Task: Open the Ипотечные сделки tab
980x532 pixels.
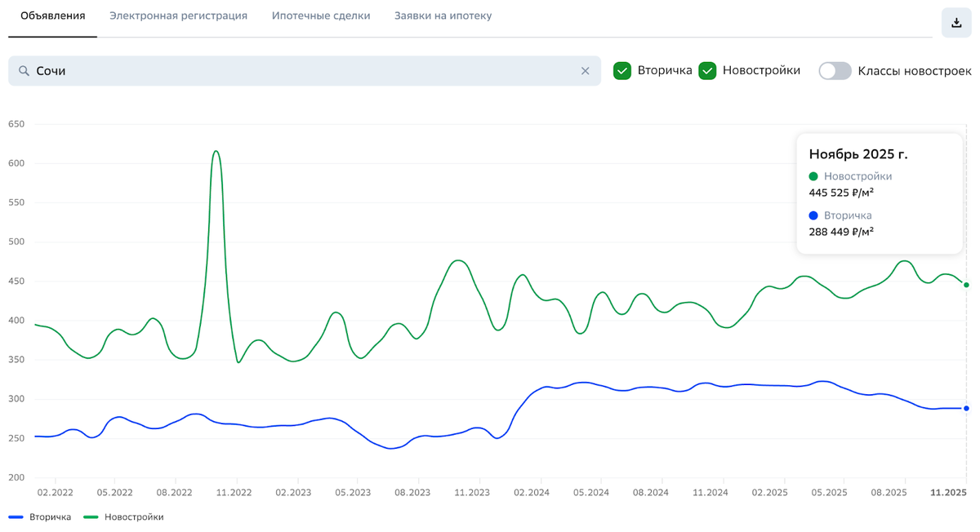Action: coord(321,16)
